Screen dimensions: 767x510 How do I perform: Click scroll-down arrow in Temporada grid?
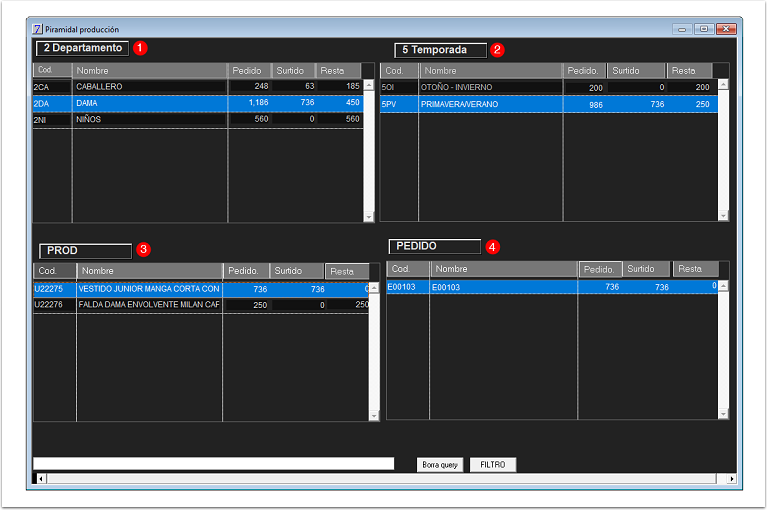723,216
